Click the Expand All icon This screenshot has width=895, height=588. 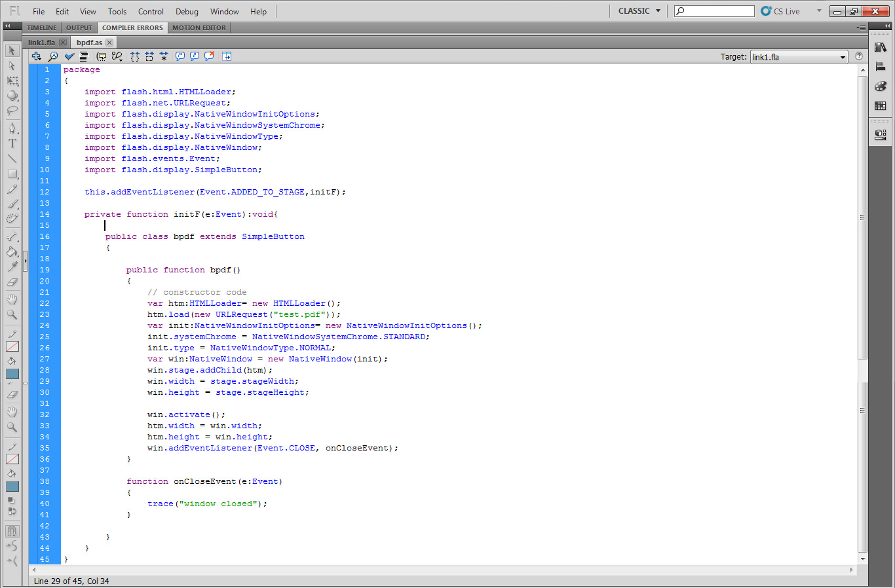click(164, 56)
